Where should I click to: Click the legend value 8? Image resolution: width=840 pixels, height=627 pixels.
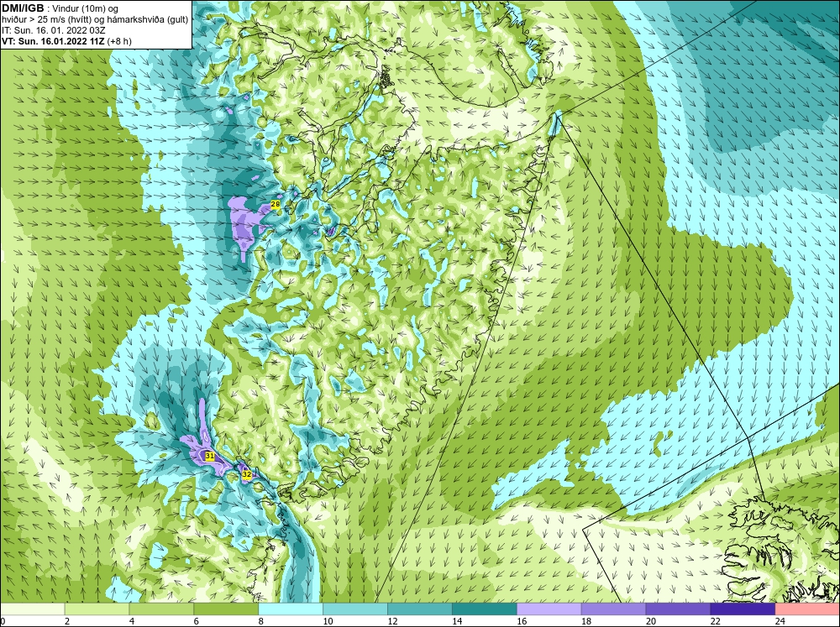[x=261, y=621]
